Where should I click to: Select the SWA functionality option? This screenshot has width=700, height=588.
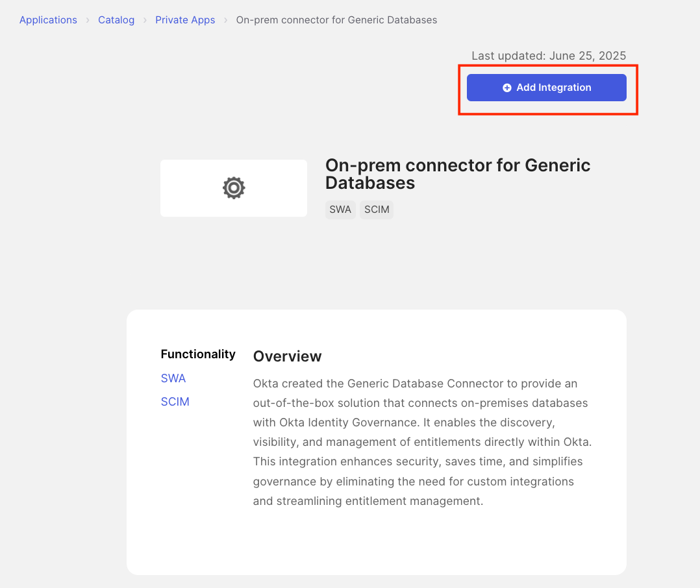click(173, 378)
